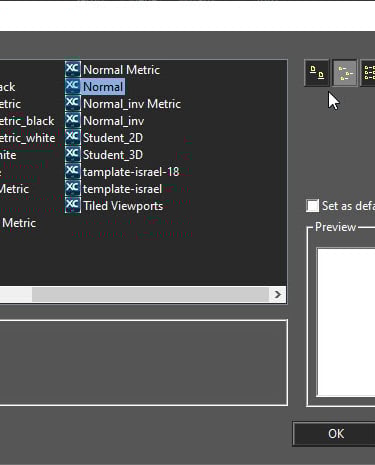Select the template ending in 'etric_black'

(x=27, y=121)
